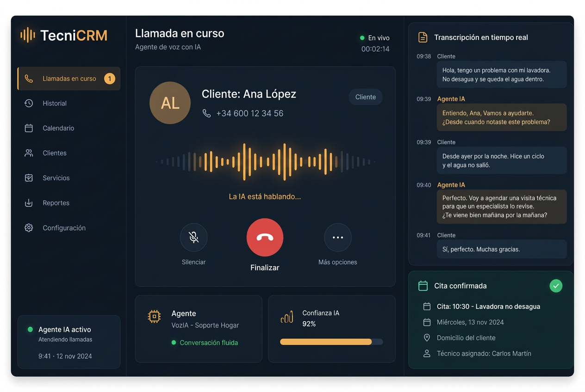Screen dimensions: 585x392
Task: Click 'Técnico asignado: Carlos Martín'
Action: (x=484, y=354)
